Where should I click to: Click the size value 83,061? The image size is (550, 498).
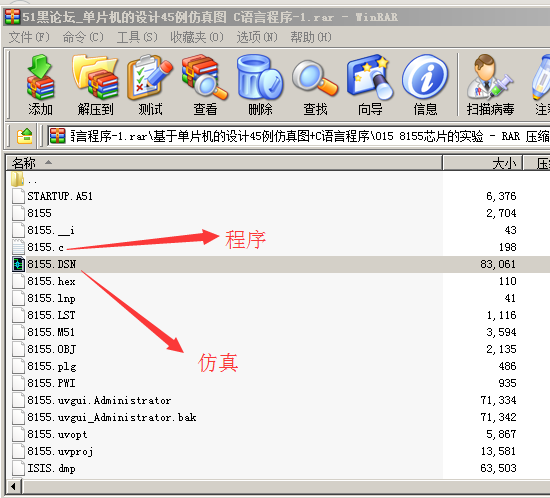tap(498, 264)
